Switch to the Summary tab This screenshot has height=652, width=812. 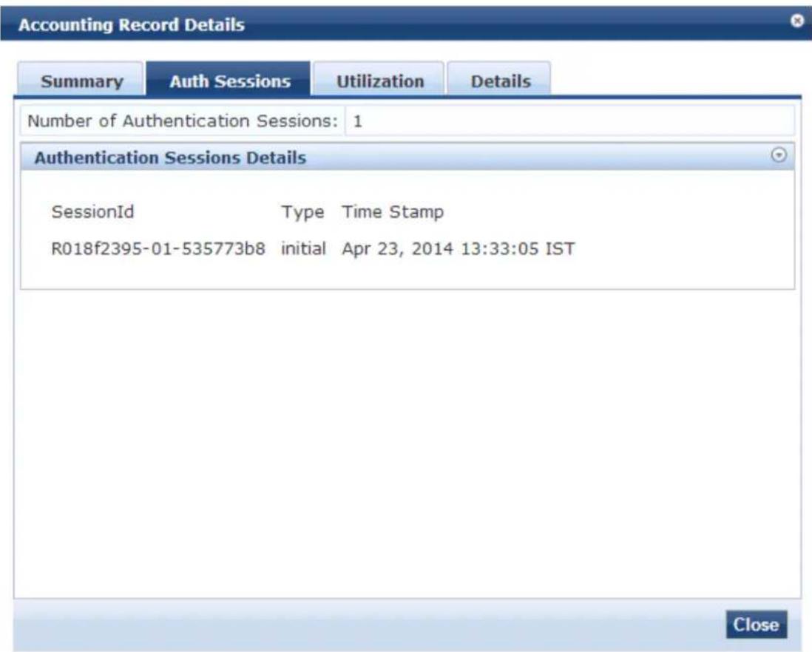tap(81, 80)
